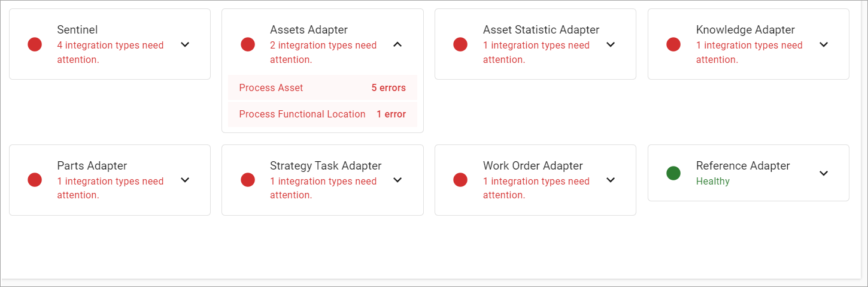Click the Sentinel card title

[x=77, y=30]
